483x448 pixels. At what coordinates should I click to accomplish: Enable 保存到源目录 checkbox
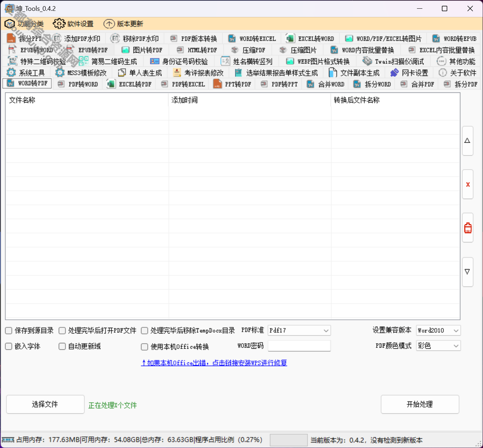(9, 331)
